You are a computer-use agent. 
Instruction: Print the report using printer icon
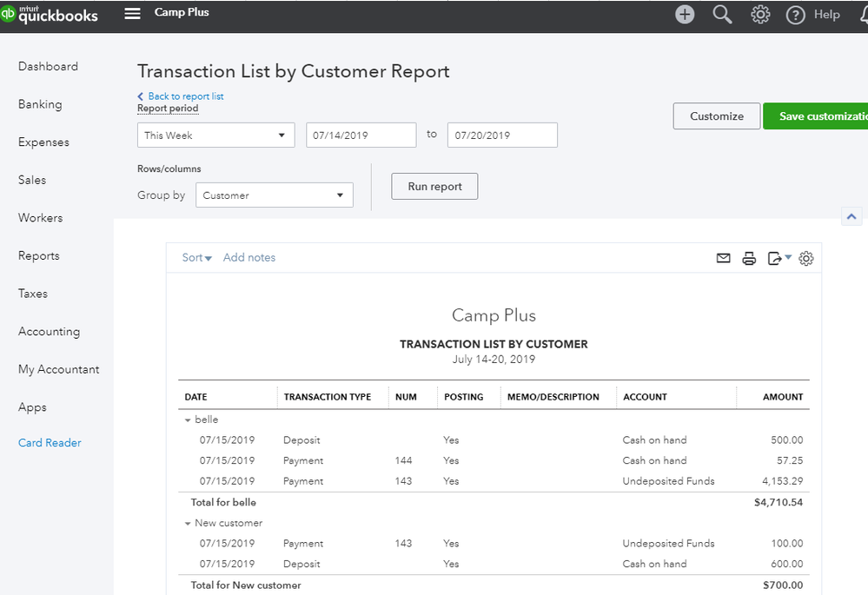tap(749, 258)
